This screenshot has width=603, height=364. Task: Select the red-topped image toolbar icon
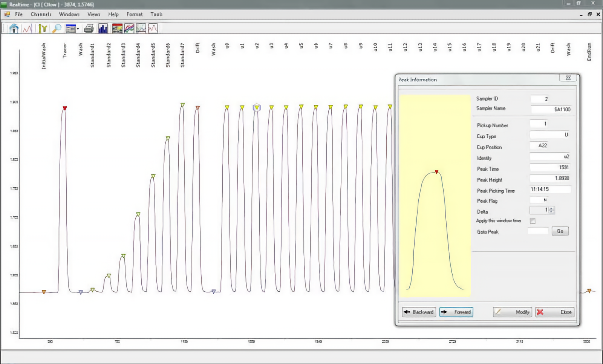(x=117, y=29)
